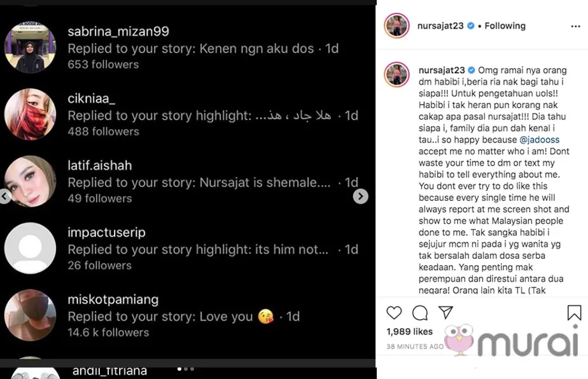Open comments with speech bubble icon
This screenshot has width=588, height=379.
click(420, 313)
